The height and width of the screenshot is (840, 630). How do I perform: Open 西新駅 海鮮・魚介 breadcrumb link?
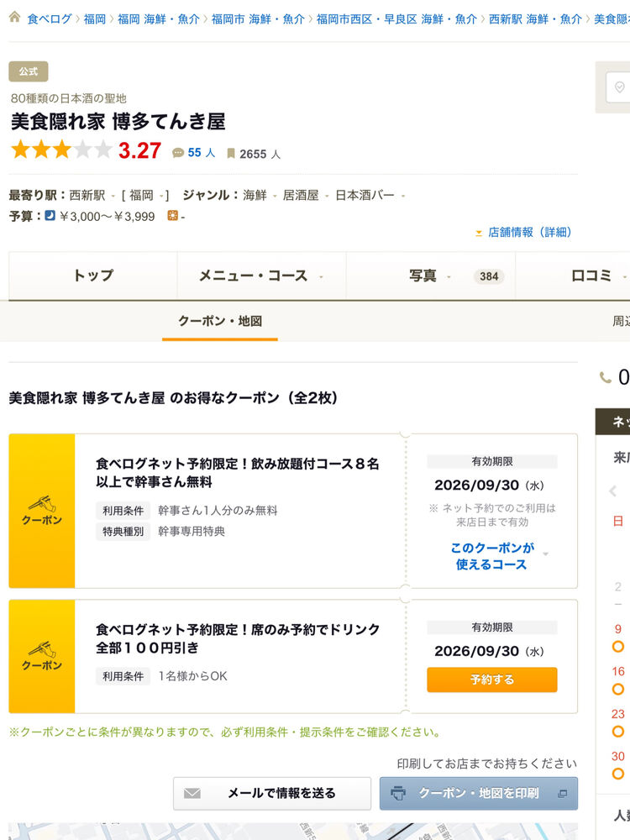[535, 19]
